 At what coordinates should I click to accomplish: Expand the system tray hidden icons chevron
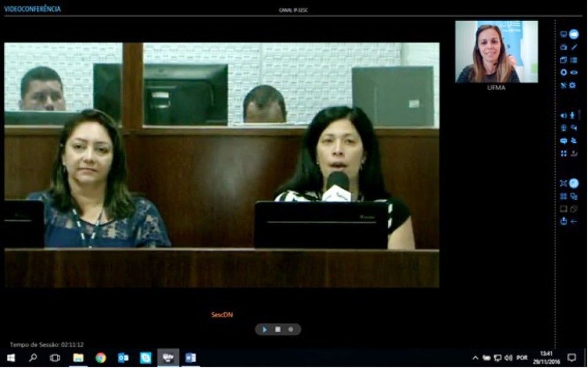pos(475,358)
